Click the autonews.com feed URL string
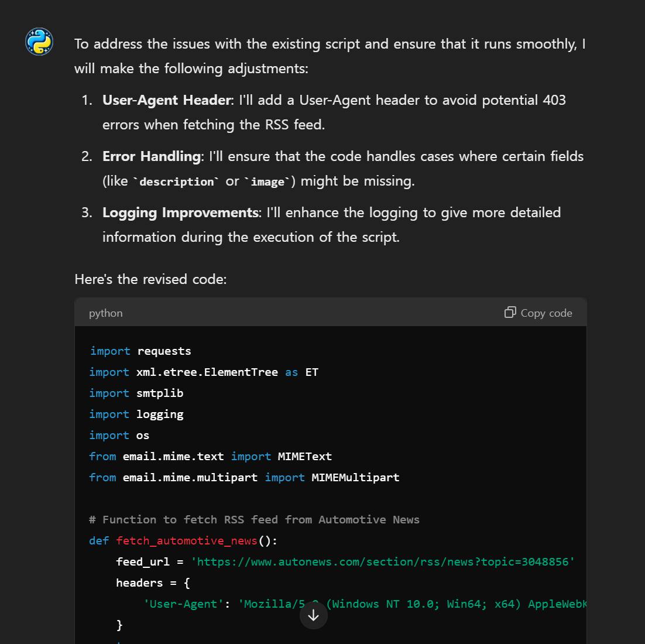 pos(383,561)
